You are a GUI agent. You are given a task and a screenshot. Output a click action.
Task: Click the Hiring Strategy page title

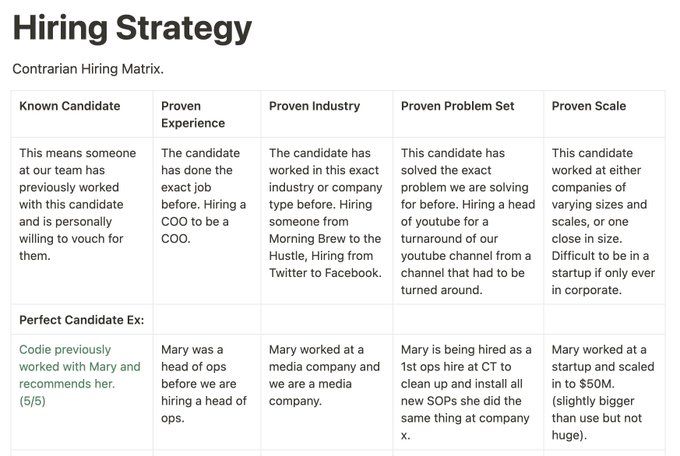(132, 29)
